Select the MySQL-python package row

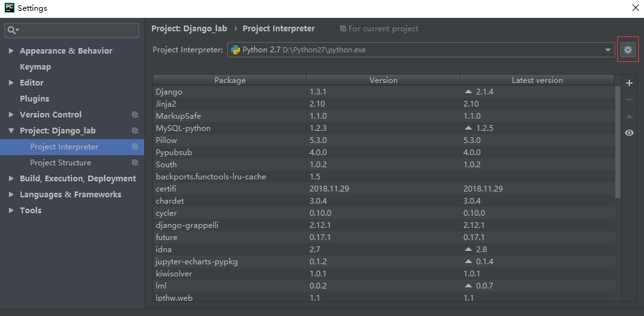point(384,128)
